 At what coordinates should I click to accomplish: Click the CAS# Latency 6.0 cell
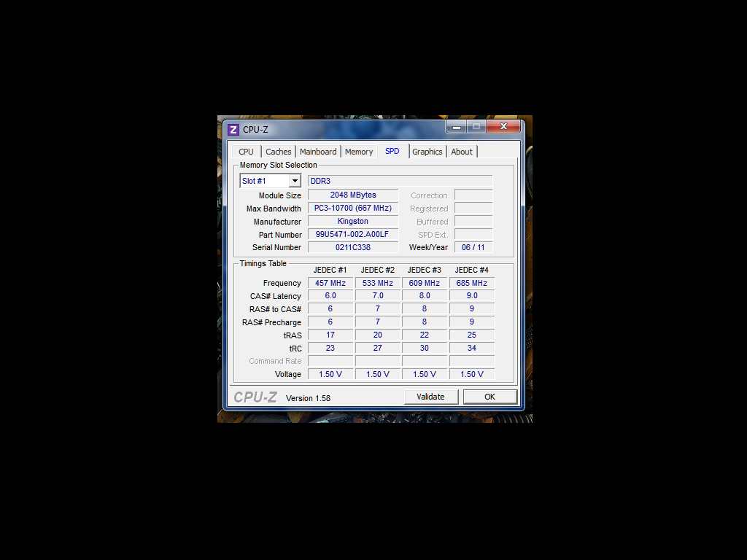[330, 296]
